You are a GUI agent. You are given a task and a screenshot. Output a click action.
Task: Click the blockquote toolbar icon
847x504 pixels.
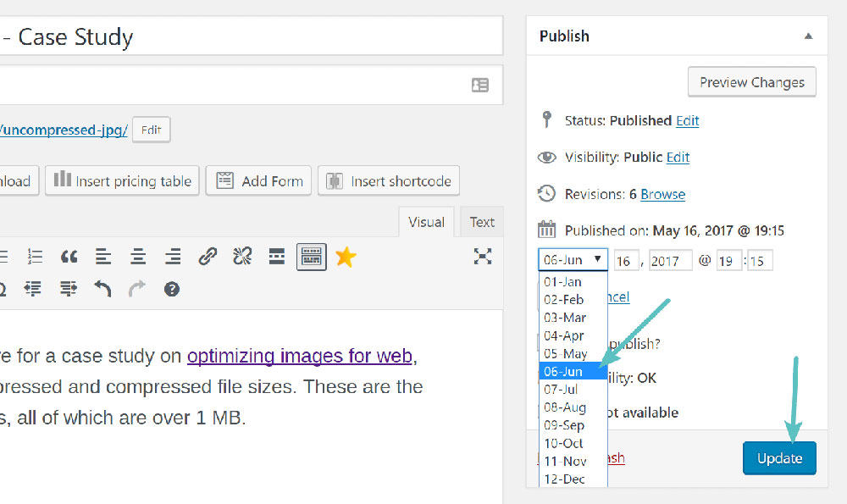click(69, 257)
